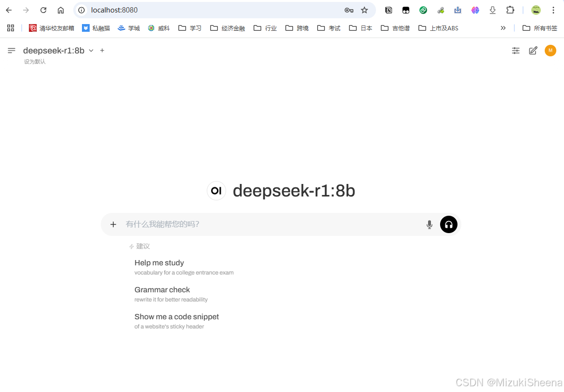Open saved passwords key icon

pos(349,10)
